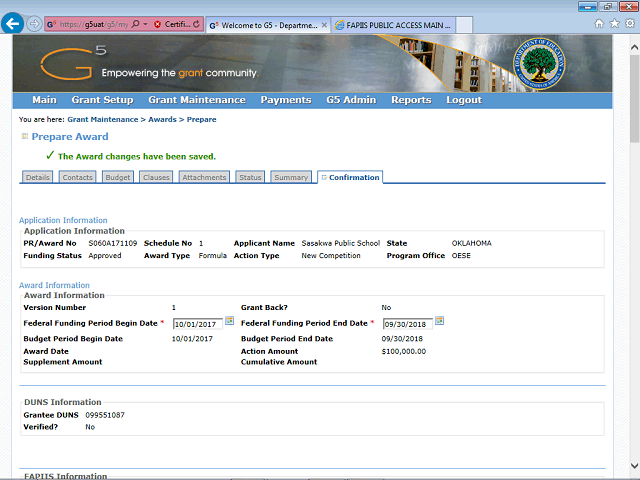
Task: Click New Competition action type value
Action: click(x=331, y=256)
